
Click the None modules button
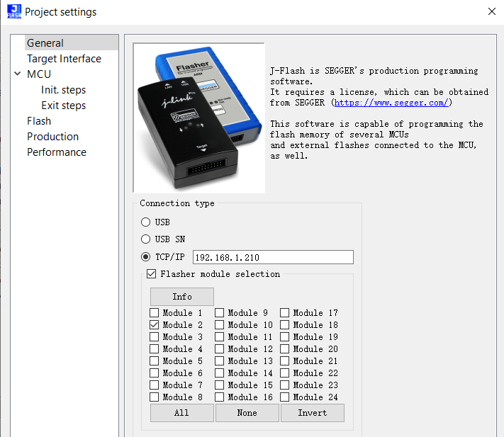coord(247,413)
